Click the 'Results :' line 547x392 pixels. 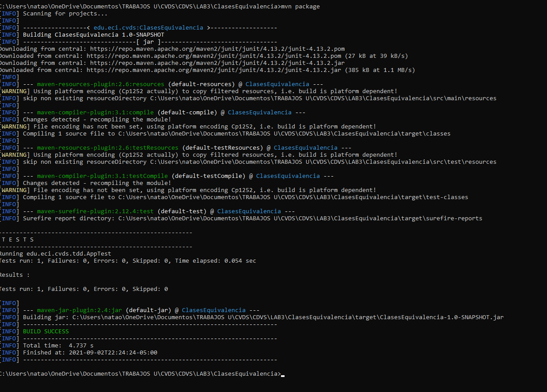tap(15, 275)
